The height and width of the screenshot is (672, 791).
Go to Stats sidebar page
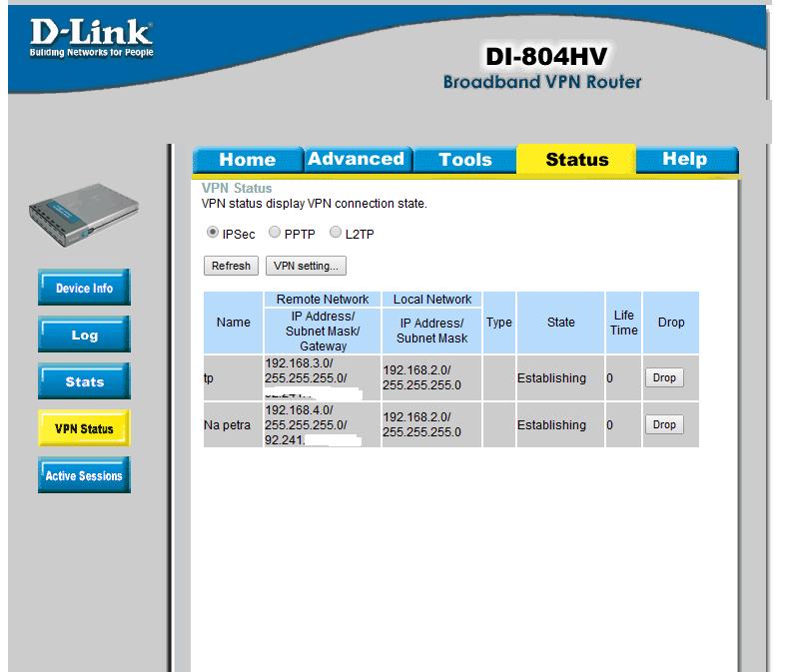84,381
